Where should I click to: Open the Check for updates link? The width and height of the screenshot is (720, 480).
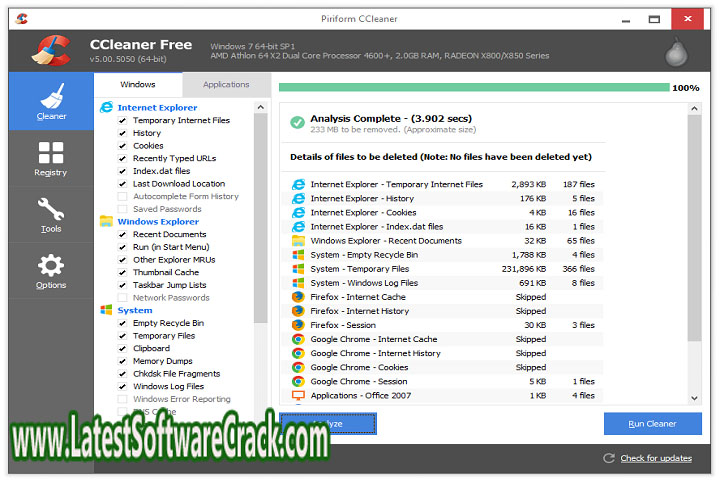655,458
